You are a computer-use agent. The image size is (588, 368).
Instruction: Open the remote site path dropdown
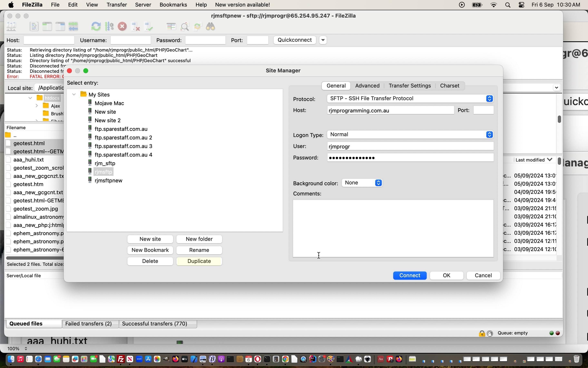557,88
